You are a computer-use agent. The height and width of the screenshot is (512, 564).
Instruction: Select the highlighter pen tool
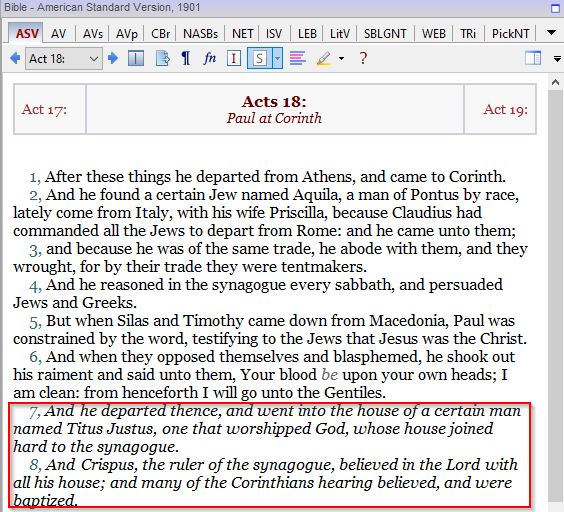click(324, 58)
